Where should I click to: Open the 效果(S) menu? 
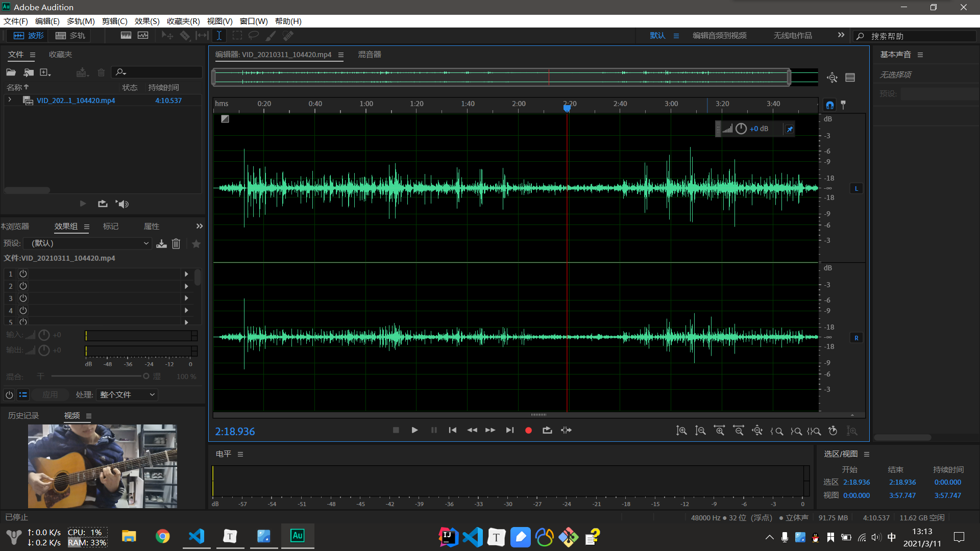tap(146, 21)
